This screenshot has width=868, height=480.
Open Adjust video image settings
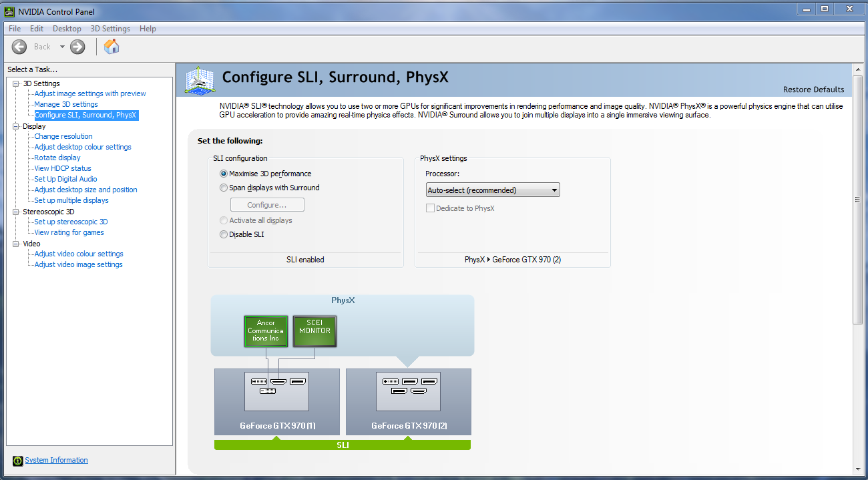click(78, 264)
